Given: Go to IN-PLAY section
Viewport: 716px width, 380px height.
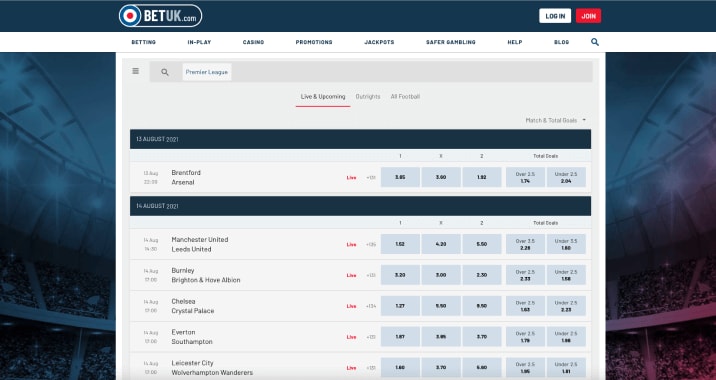Looking at the screenshot, I should [x=199, y=42].
